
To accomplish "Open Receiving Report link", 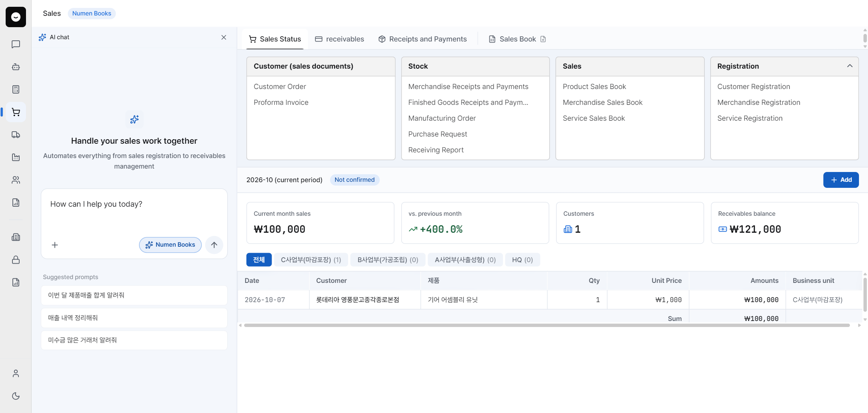I will (436, 150).
